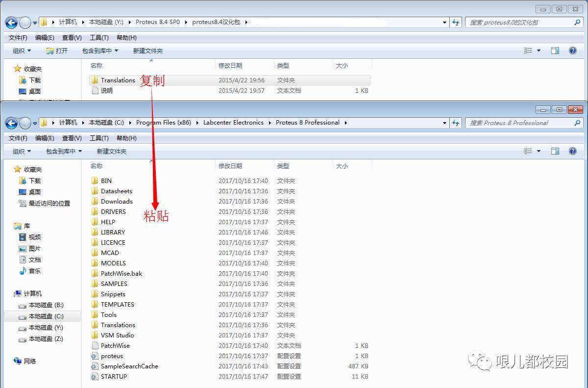Select the Snippets folder row

point(229,294)
